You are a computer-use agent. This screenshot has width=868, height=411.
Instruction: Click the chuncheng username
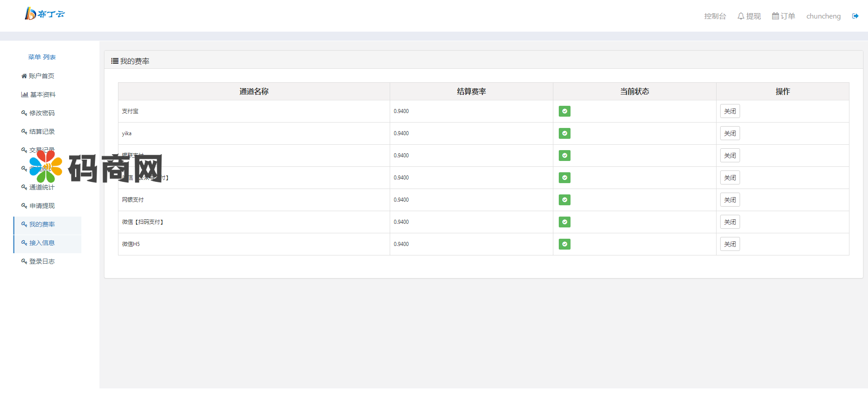[x=823, y=16]
